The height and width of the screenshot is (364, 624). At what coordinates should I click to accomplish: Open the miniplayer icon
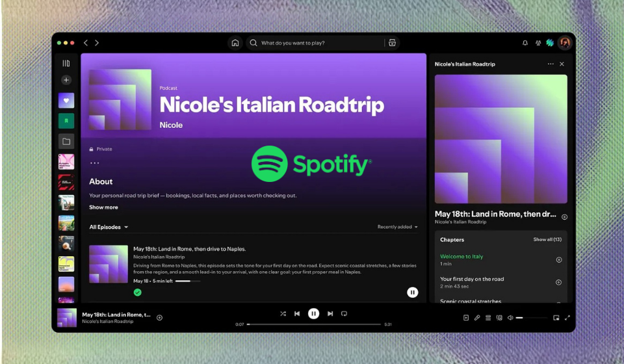pyautogui.click(x=556, y=317)
